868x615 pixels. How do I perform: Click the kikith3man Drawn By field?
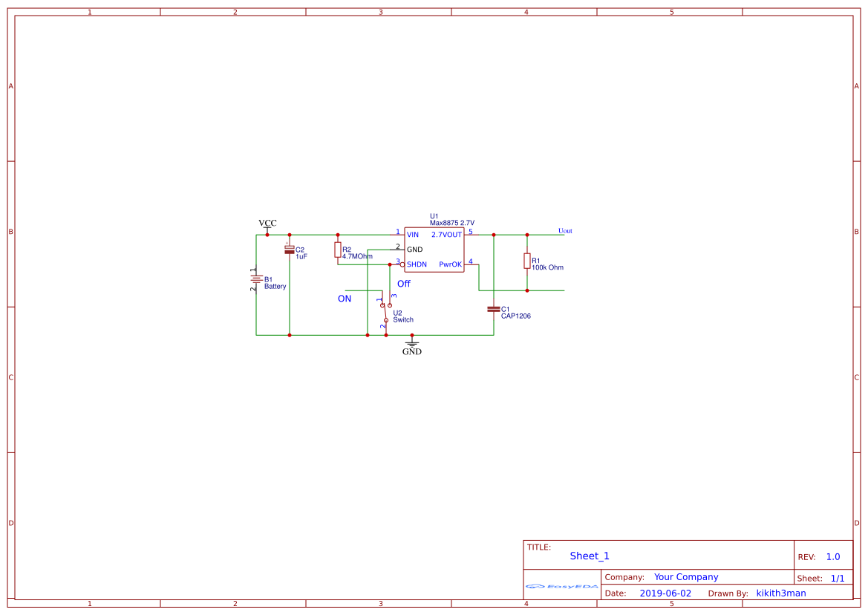pos(780,593)
